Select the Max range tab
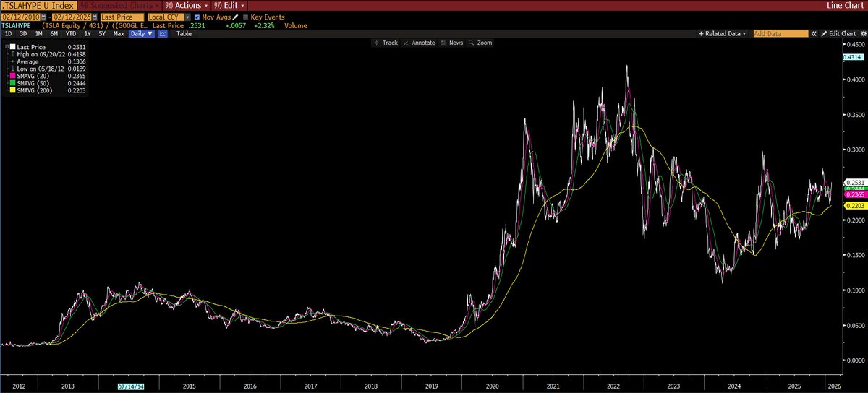The height and width of the screenshot is (393, 868). 119,34
